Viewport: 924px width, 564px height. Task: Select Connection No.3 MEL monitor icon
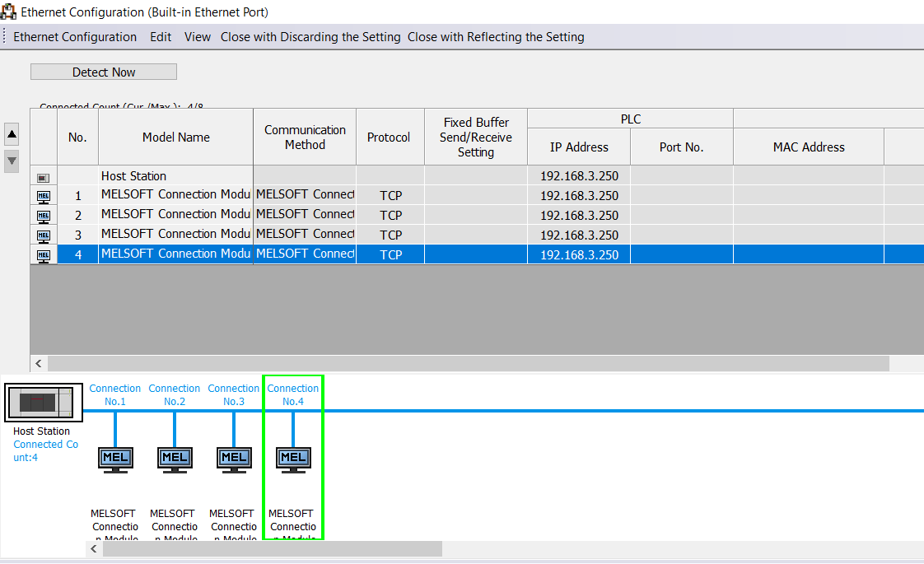tap(234, 459)
